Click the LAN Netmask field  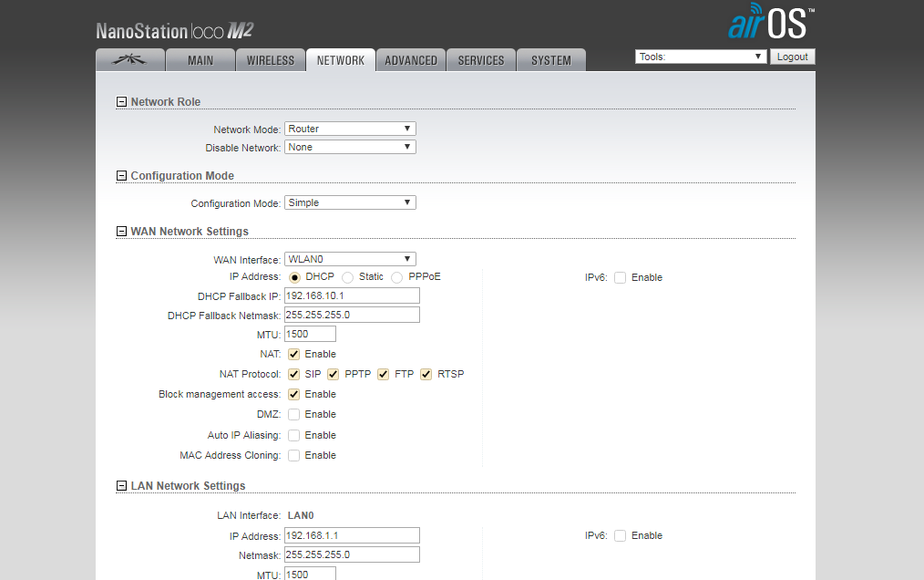352,554
